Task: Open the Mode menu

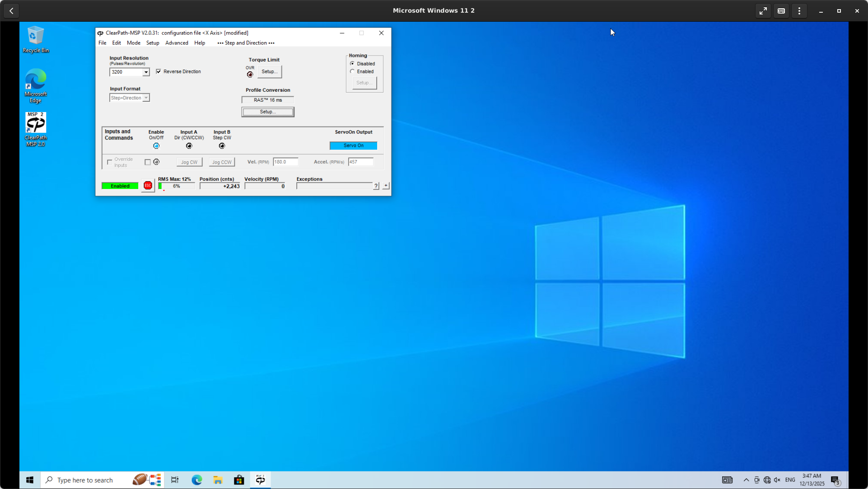Action: (x=133, y=43)
